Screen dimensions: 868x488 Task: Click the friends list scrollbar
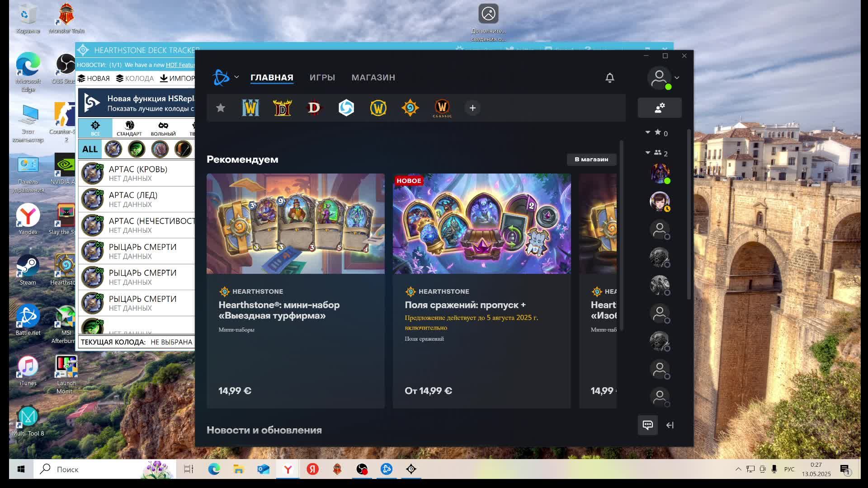(689, 215)
